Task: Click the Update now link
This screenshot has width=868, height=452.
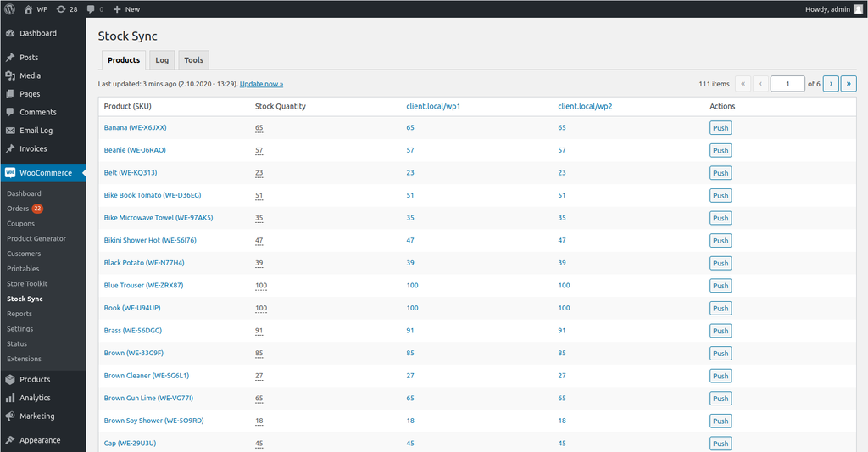Action: [x=261, y=84]
